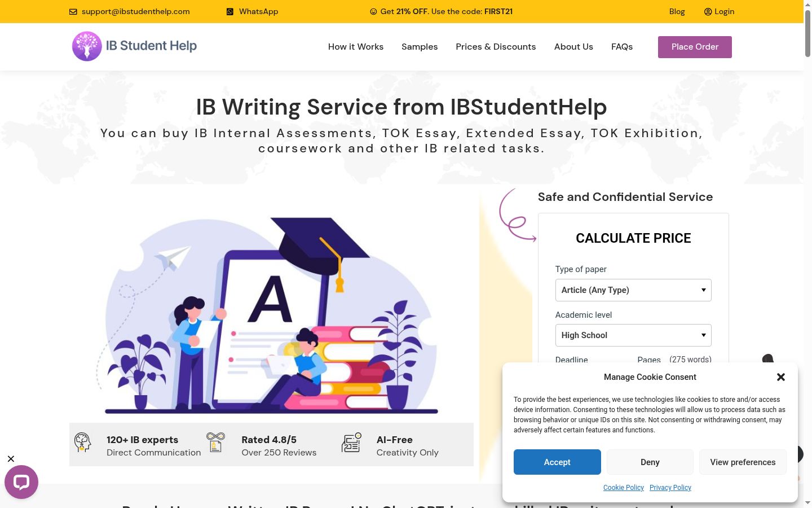Click the AI-Free certificate icon

click(x=351, y=442)
